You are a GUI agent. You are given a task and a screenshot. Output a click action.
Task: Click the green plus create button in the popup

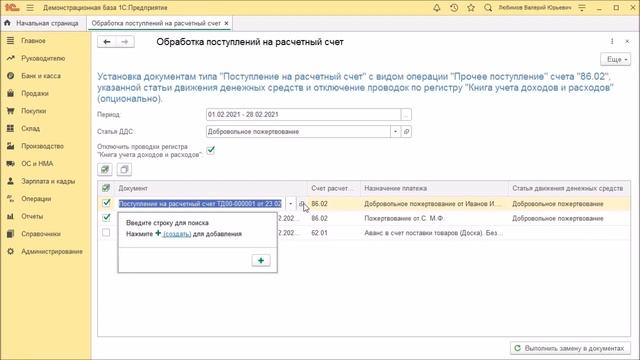pyautogui.click(x=261, y=260)
